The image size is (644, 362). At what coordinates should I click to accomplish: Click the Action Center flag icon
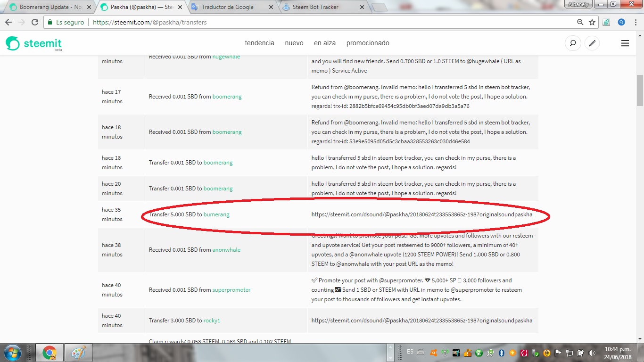coord(558,353)
